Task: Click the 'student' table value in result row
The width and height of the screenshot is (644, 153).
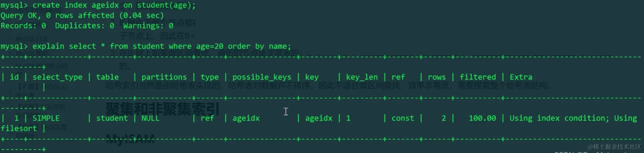Action: tap(112, 118)
